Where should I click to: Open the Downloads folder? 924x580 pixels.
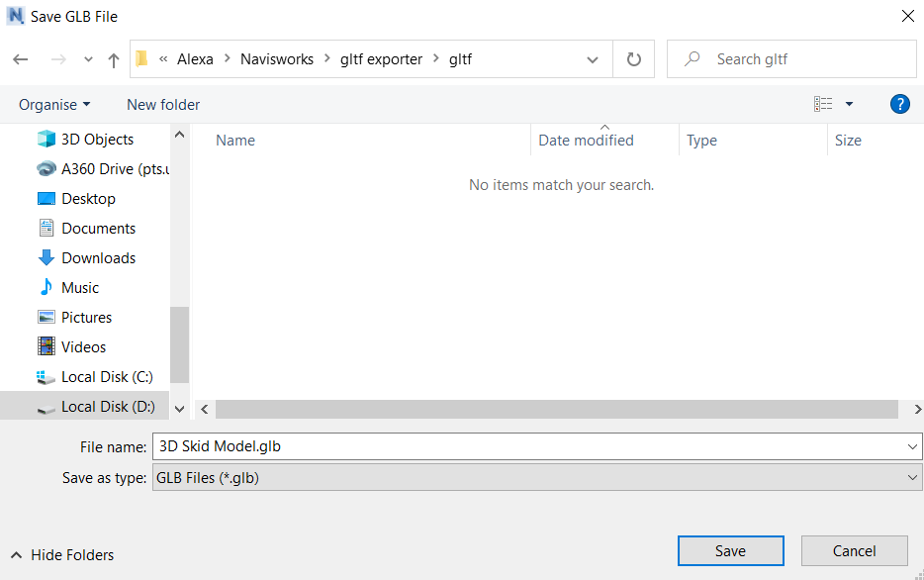click(98, 258)
